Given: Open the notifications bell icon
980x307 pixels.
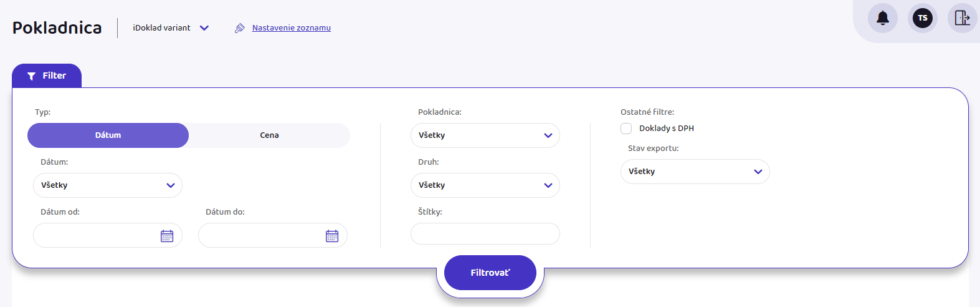Looking at the screenshot, I should [x=882, y=18].
